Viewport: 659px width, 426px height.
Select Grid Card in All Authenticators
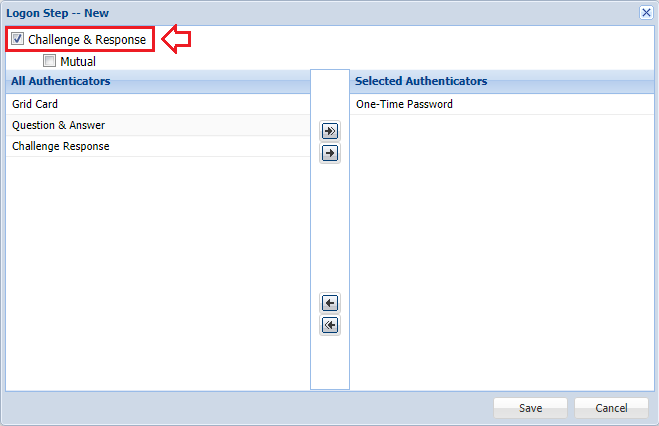[35, 104]
